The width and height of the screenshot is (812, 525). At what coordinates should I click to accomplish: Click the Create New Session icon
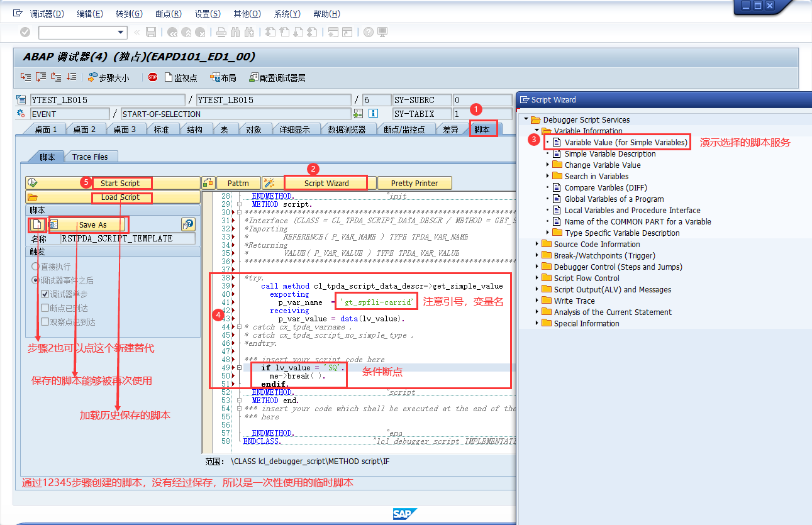point(333,32)
